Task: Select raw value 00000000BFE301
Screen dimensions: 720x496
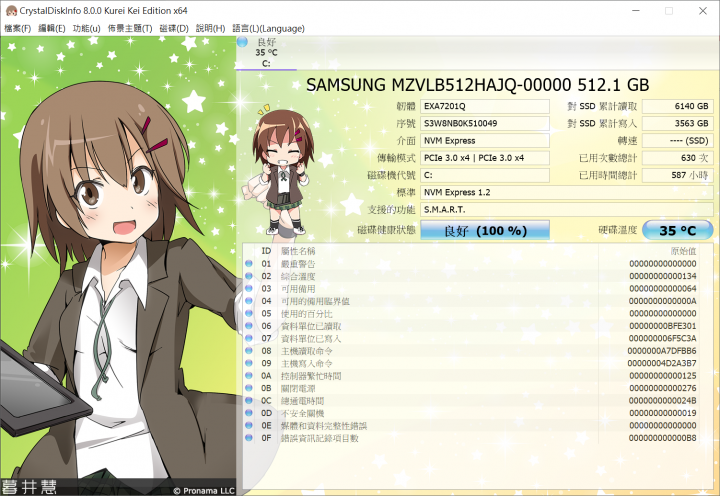Action: pos(663,326)
